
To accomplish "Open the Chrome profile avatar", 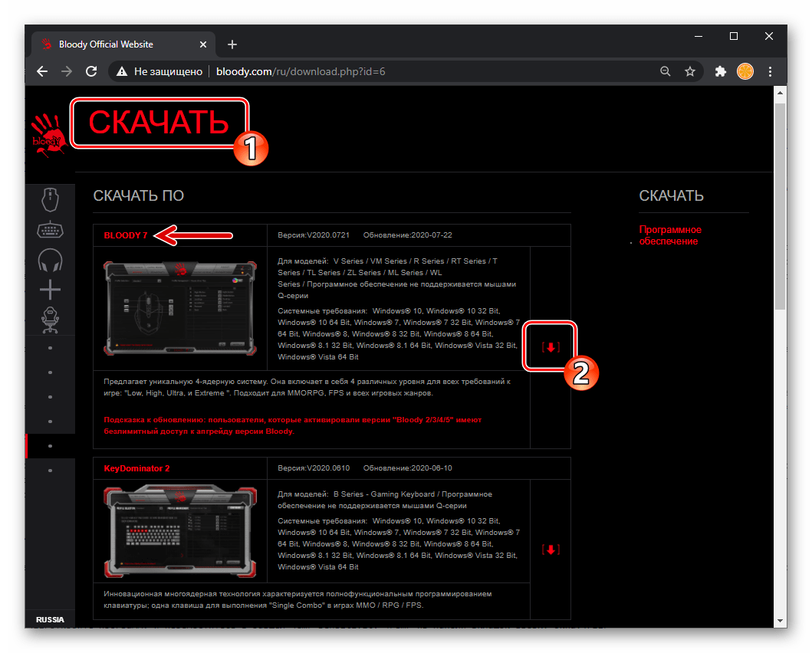I will tap(745, 71).
